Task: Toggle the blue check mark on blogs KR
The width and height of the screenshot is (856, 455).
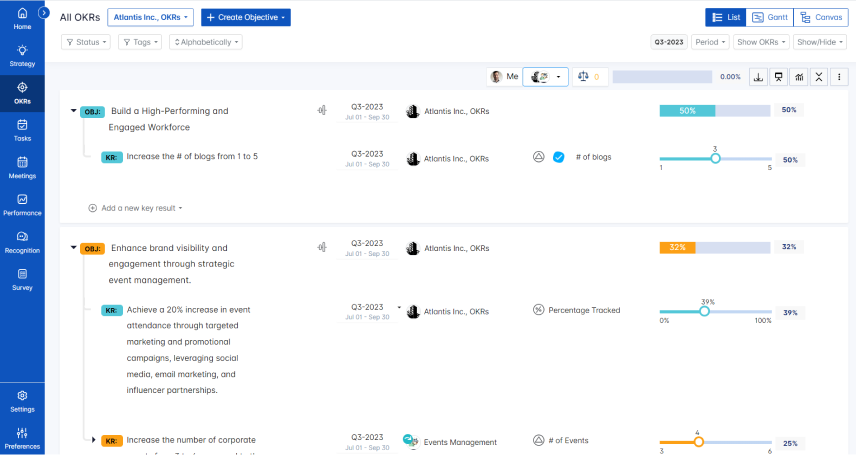Action: 558,157
